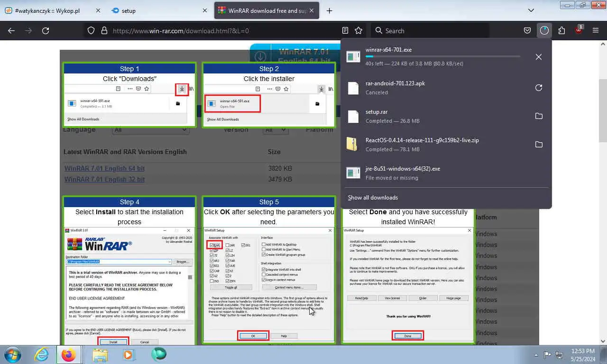Select the jre-8u51-windows-x64(32).exe entry
This screenshot has width=607, height=364.
pyautogui.click(x=446, y=173)
